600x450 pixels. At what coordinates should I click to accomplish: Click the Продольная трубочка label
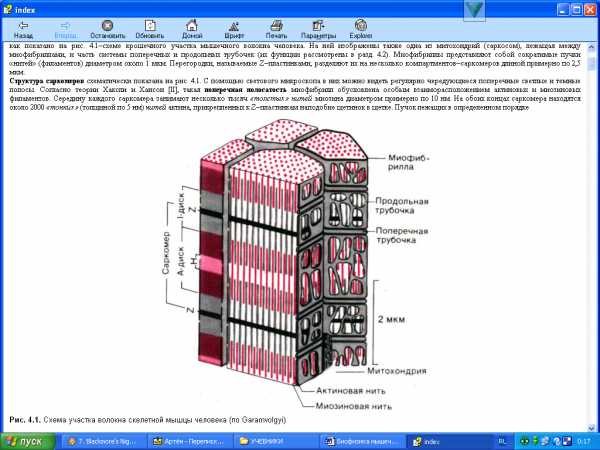pyautogui.click(x=402, y=205)
